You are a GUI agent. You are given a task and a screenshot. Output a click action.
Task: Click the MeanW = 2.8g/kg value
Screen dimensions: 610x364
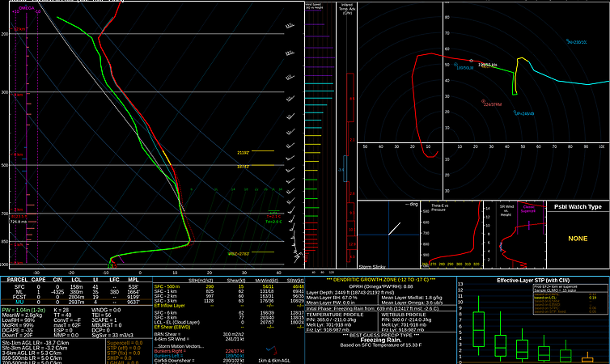20,315
